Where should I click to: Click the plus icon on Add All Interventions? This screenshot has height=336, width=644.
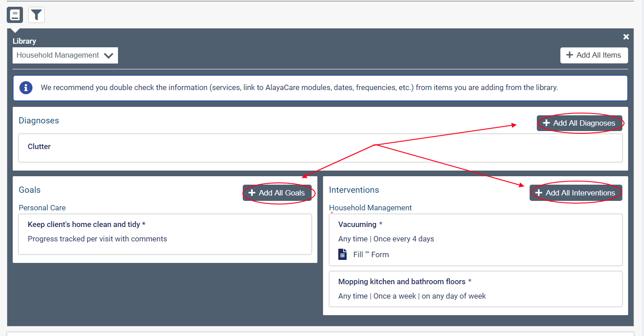539,193
